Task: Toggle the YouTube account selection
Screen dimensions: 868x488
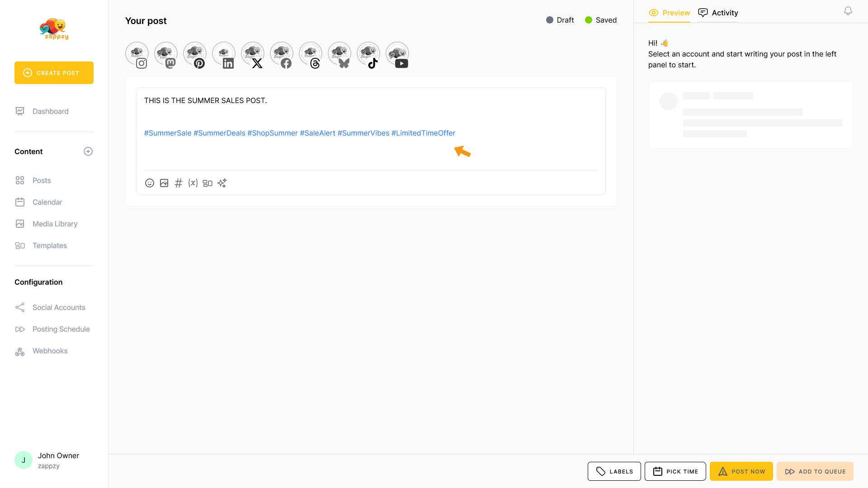Action: point(397,54)
